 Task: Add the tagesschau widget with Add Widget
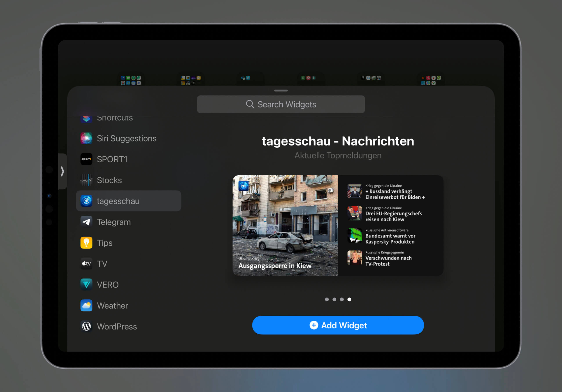(x=338, y=325)
